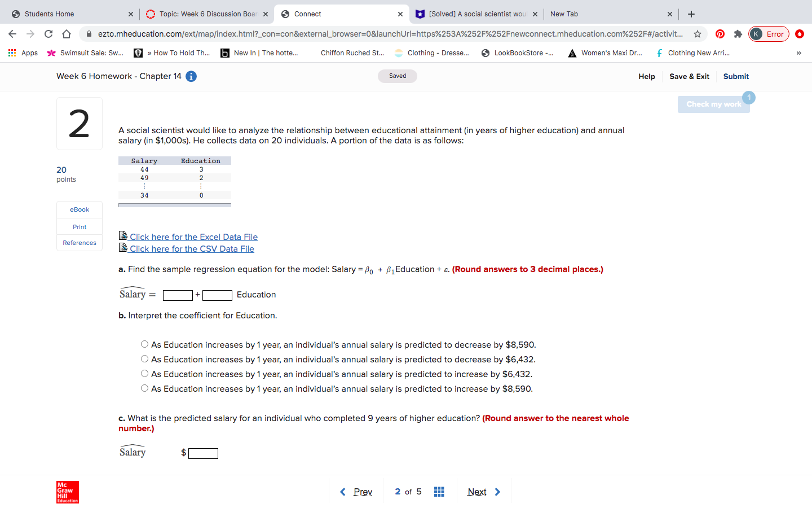812x508 pixels.
Task: Click the McGraw Hill Education logo
Action: point(68,492)
